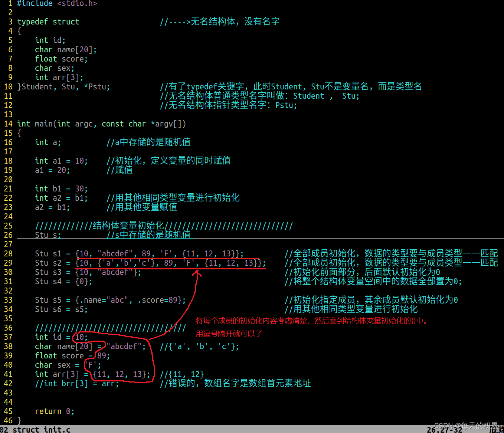Click the comment on line 11 mentioning Student, Stu
The image size is (504, 433).
coord(259,96)
